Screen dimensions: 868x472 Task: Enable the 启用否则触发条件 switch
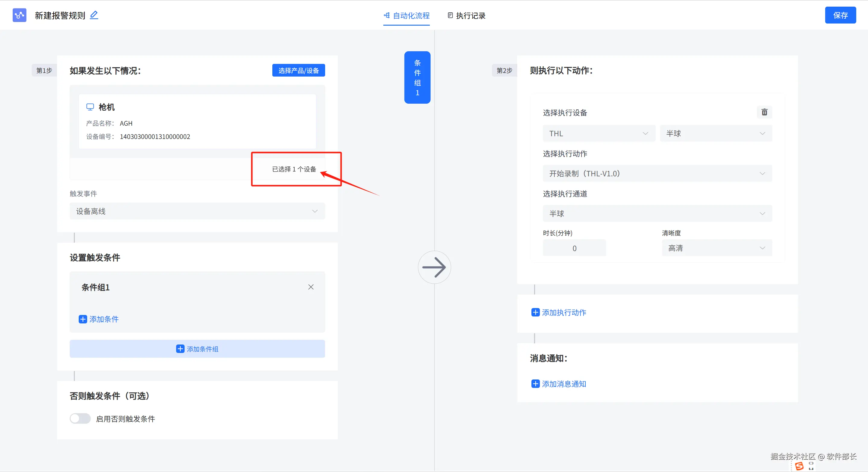[x=80, y=418]
